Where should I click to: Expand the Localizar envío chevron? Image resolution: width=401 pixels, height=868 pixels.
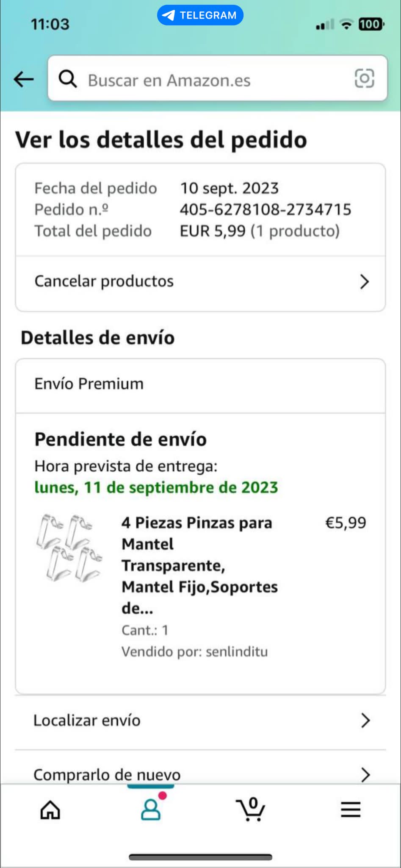(365, 720)
